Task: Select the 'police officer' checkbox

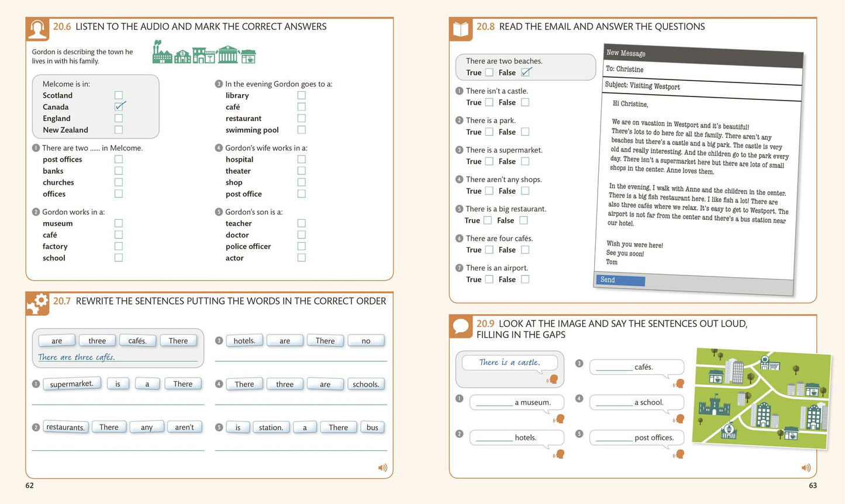Action: tap(302, 246)
